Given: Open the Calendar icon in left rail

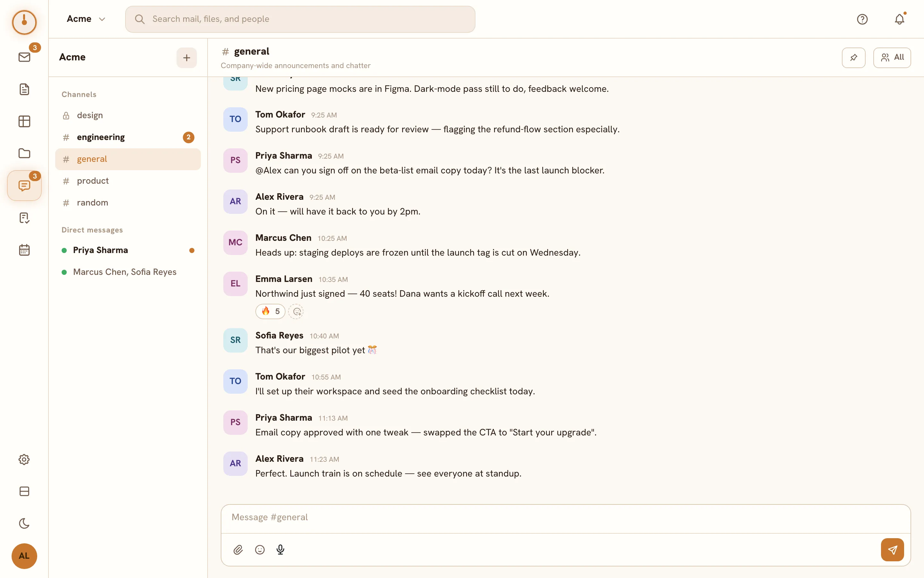Looking at the screenshot, I should click(24, 250).
